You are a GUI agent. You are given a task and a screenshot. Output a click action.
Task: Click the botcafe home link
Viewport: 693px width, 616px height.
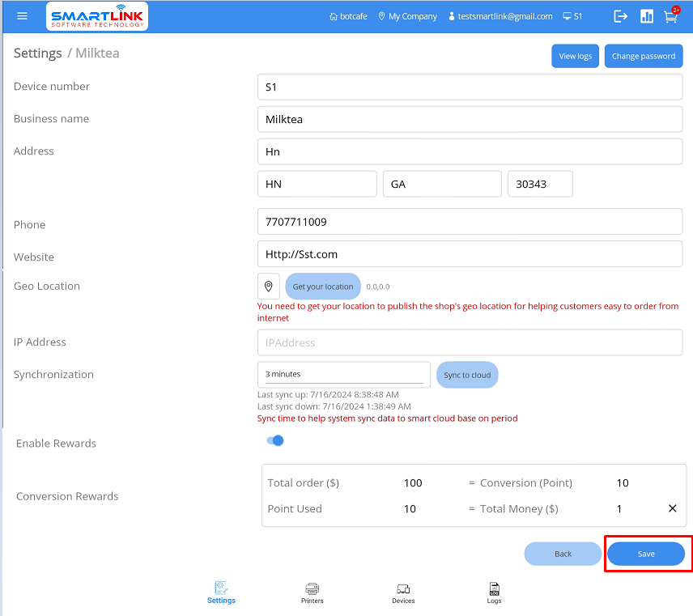click(349, 16)
